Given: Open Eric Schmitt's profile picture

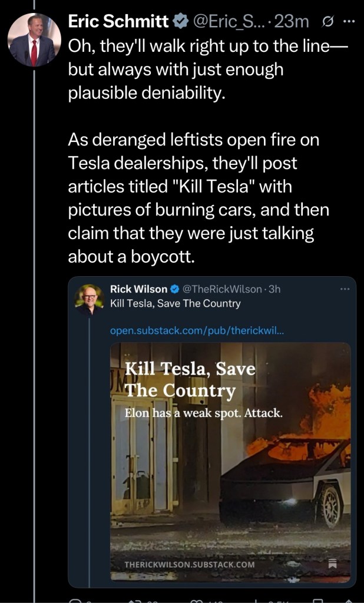Looking at the screenshot, I should click(35, 41).
